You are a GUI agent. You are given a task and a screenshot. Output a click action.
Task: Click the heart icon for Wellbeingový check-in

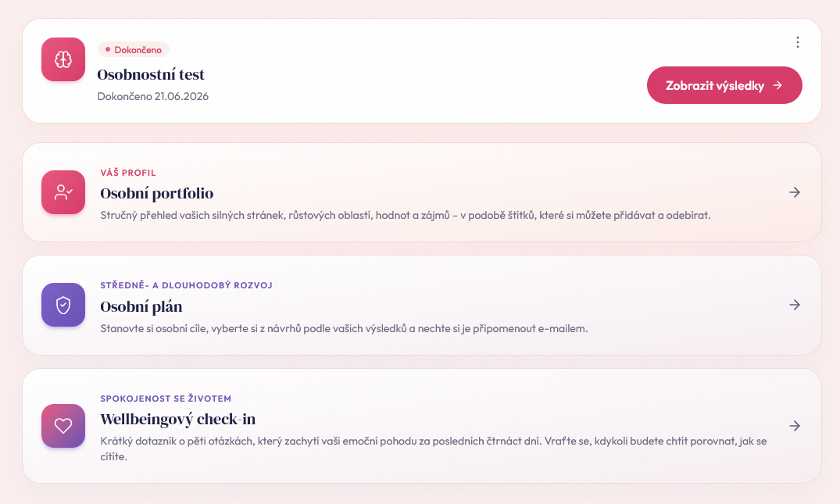[63, 426]
